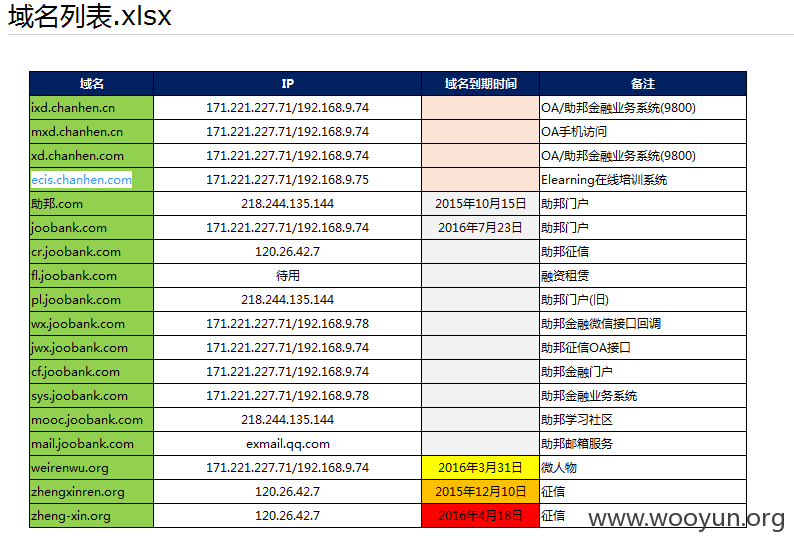The image size is (794, 547).
Task: Select the 征信 remark for zhengxinren.org
Action: [x=643, y=491]
